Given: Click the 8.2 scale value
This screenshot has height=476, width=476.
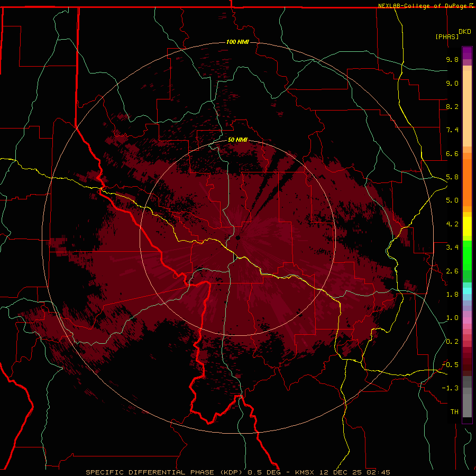Looking at the screenshot, I should tap(452, 106).
